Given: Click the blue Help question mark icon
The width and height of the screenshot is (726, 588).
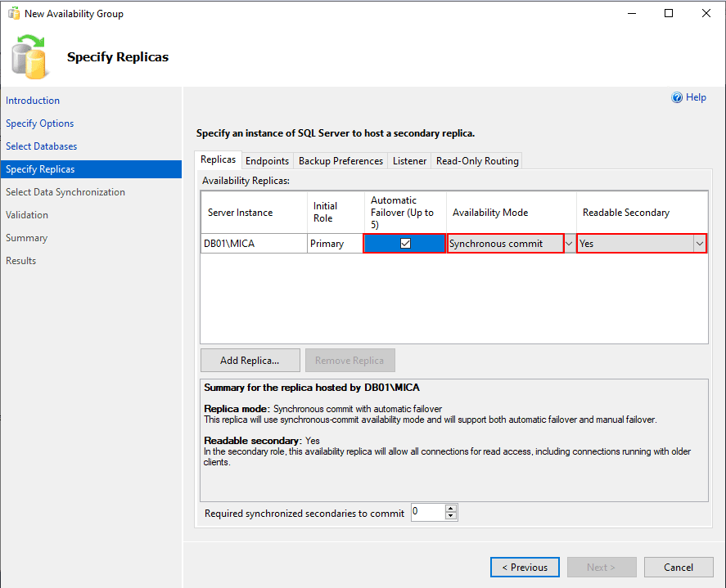Looking at the screenshot, I should [x=677, y=97].
